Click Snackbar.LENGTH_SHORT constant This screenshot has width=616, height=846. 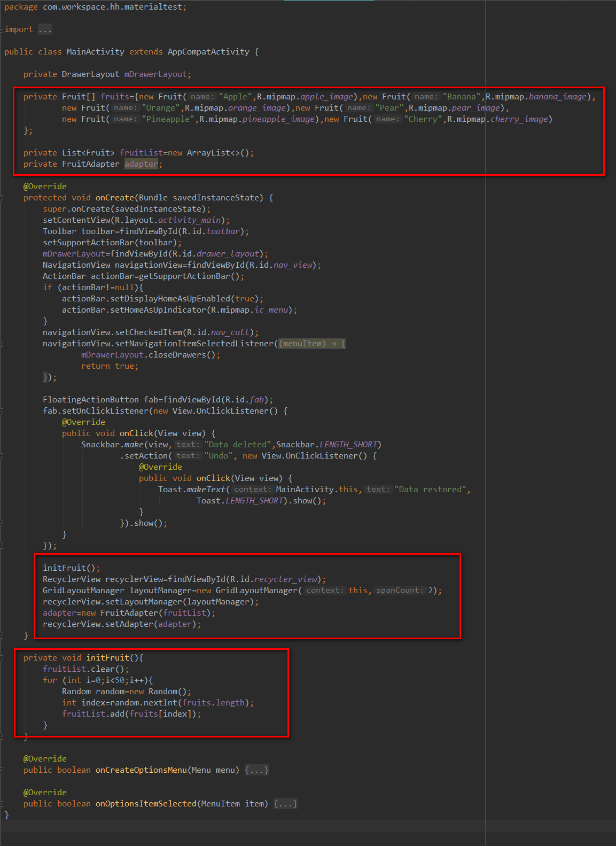click(326, 445)
